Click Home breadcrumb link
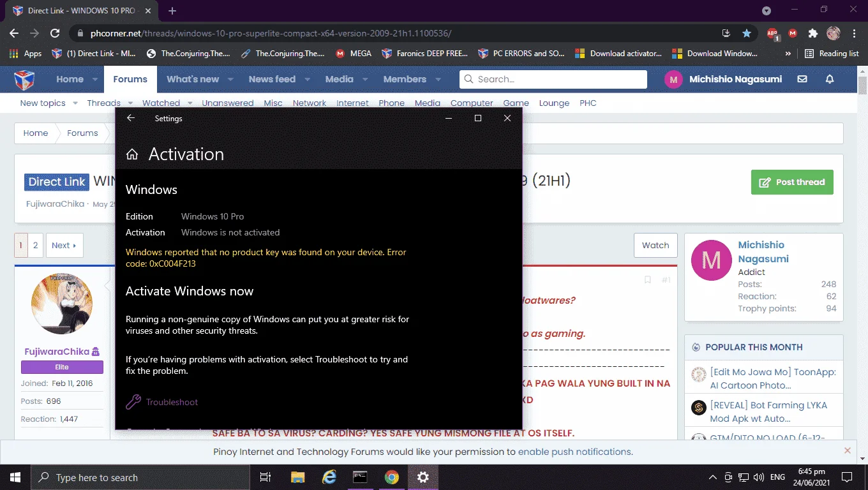Image resolution: width=868 pixels, height=490 pixels. (36, 133)
